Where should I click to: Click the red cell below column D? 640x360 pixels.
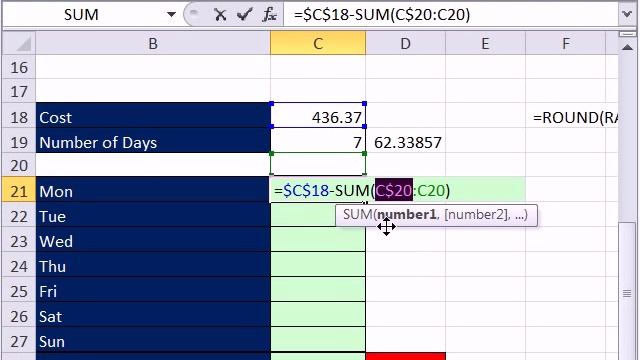point(405,356)
